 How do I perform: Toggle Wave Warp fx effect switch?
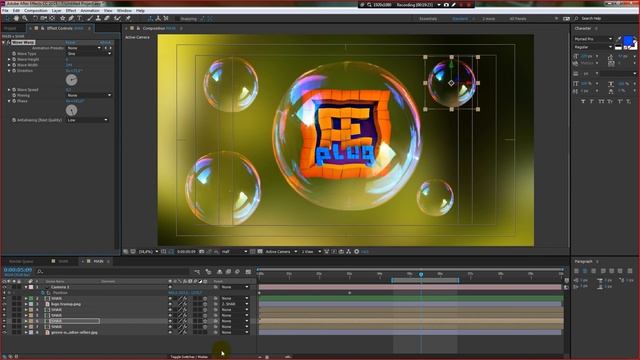[8, 42]
